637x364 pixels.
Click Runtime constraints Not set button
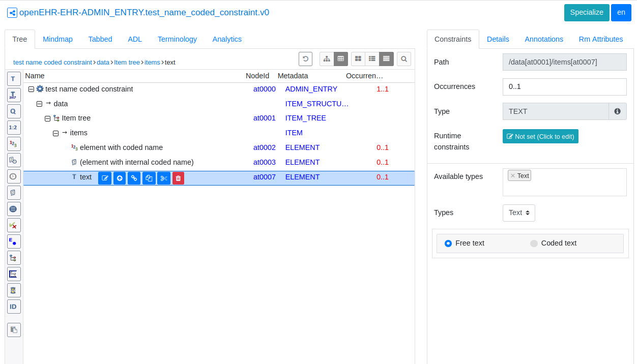coord(540,136)
